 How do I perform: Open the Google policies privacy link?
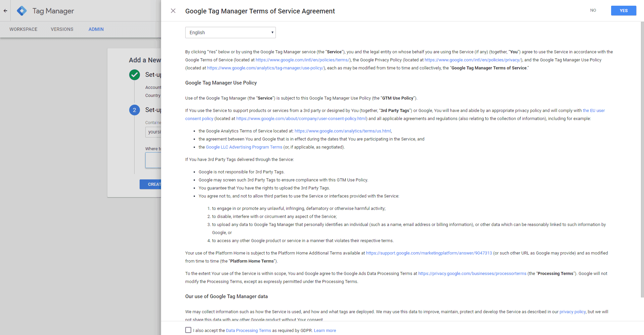pyautogui.click(x=473, y=60)
